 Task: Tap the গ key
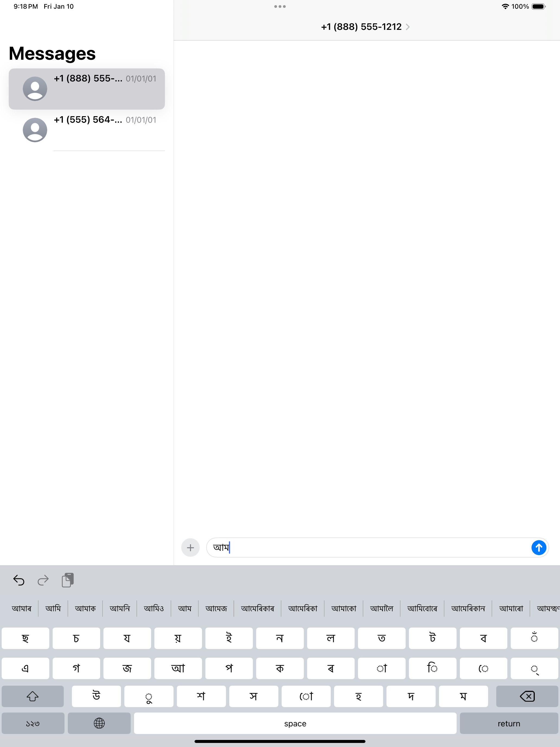(76, 668)
